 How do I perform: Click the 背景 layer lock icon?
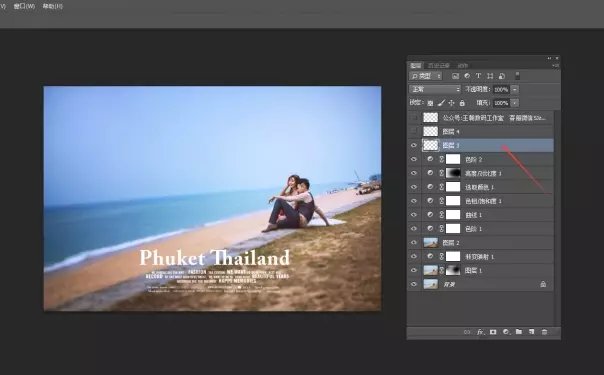click(x=543, y=284)
